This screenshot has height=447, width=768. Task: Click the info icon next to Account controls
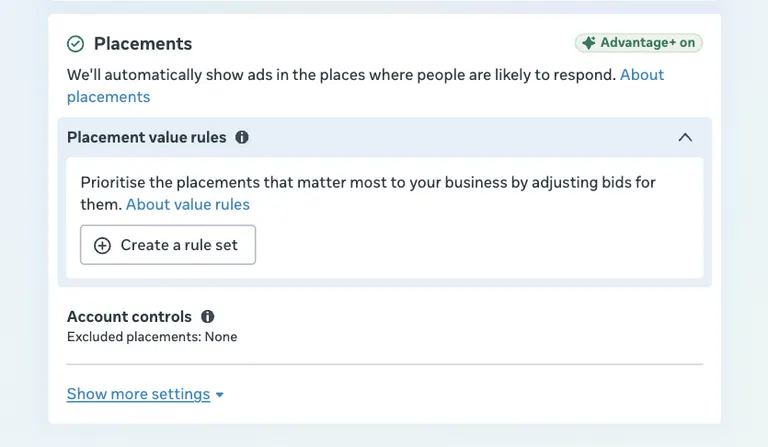coord(208,316)
